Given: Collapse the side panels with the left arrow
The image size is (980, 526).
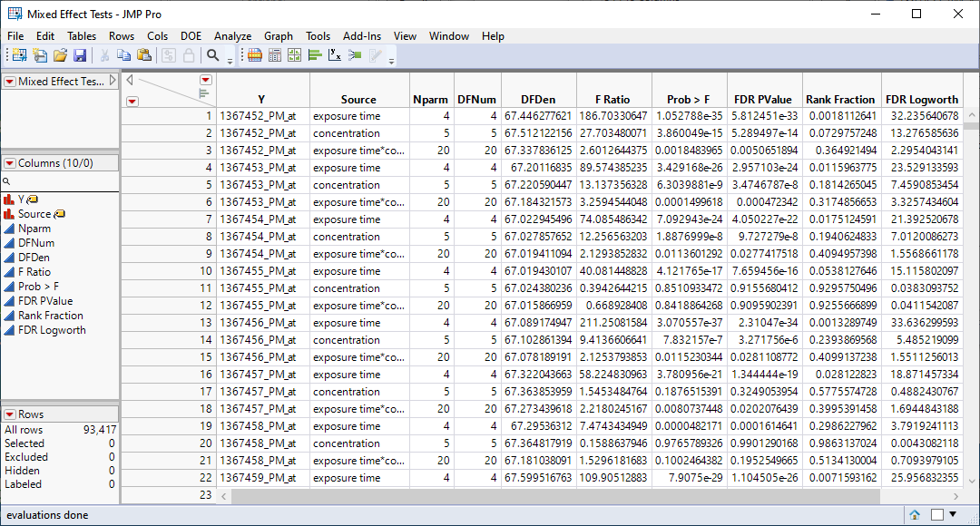Looking at the screenshot, I should pyautogui.click(x=130, y=80).
